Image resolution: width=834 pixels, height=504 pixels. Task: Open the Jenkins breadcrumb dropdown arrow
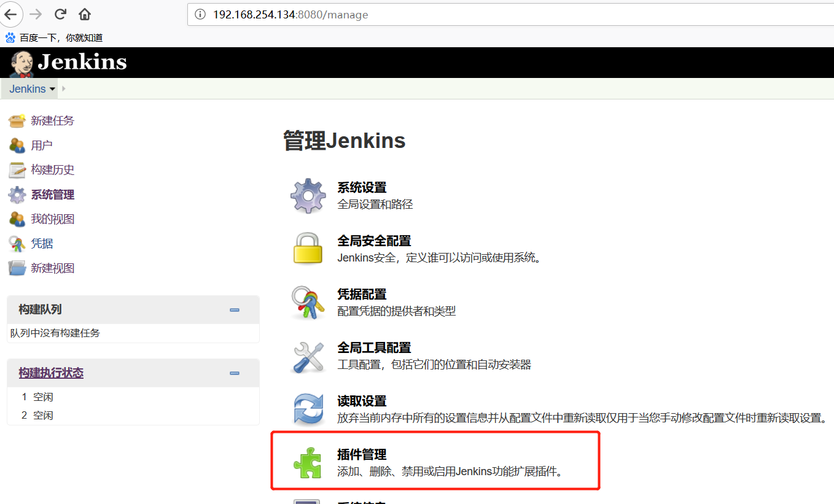52,89
